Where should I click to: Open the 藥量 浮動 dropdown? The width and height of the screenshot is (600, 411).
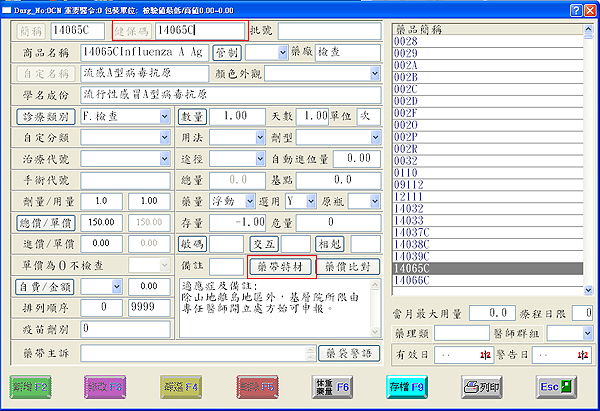[240, 200]
